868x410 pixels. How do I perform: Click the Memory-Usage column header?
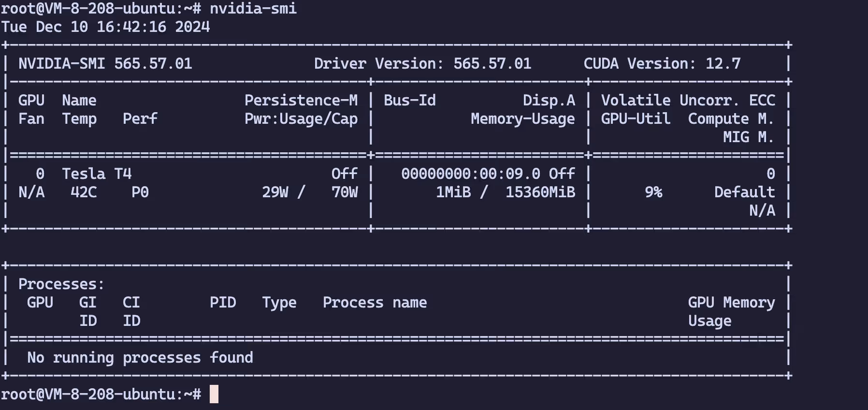coord(522,118)
